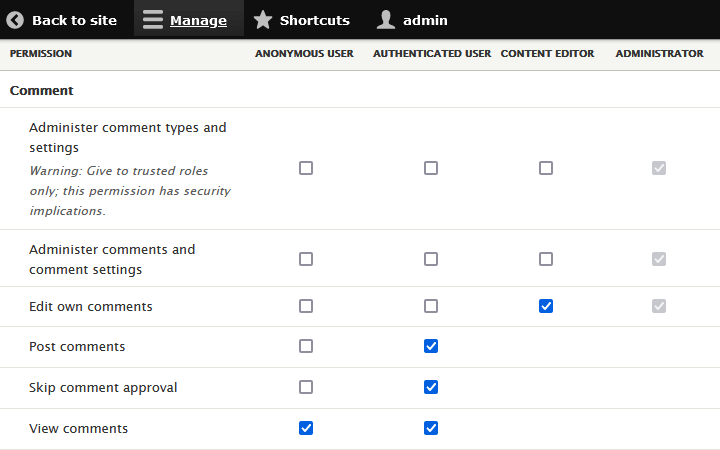Viewport: 720px width, 450px height.
Task: Disable Edit own comments for Content editor
Action: click(x=546, y=306)
